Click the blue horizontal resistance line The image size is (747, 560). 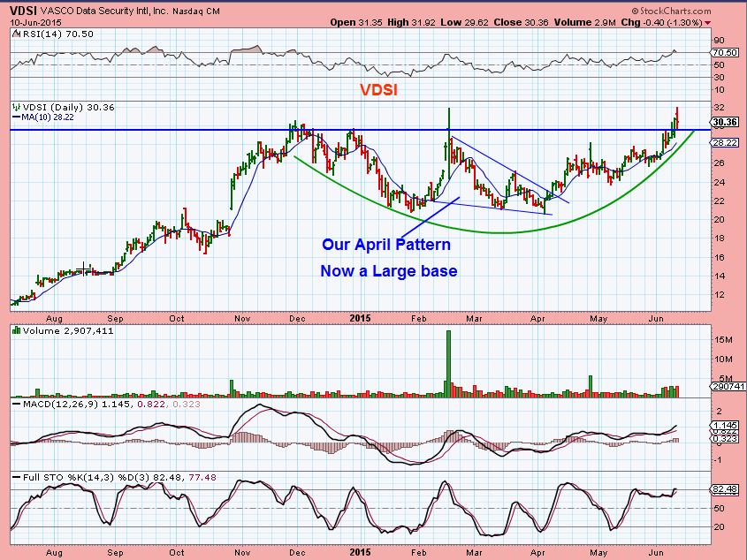pos(360,130)
